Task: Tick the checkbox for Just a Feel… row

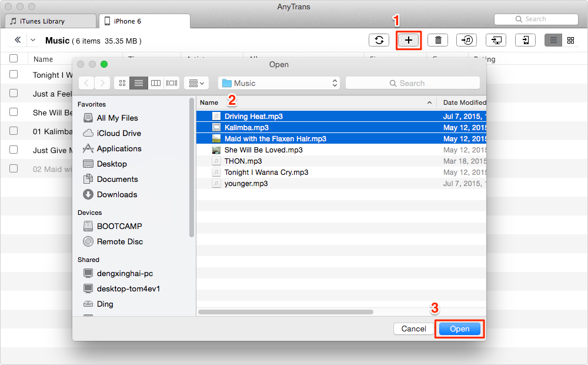Action: pyautogui.click(x=14, y=93)
